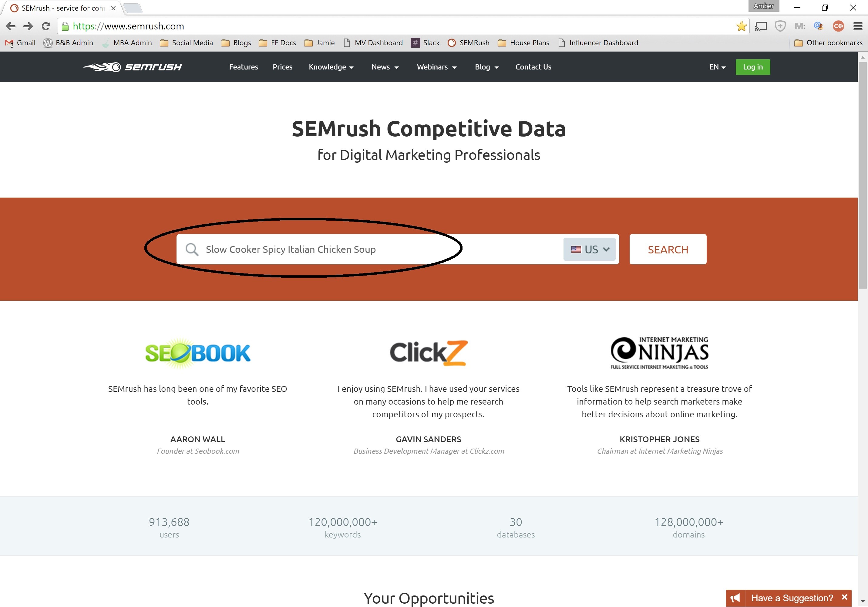Click the 30 databases statistic
Viewport: 868px width, 607px height.
pos(516,527)
